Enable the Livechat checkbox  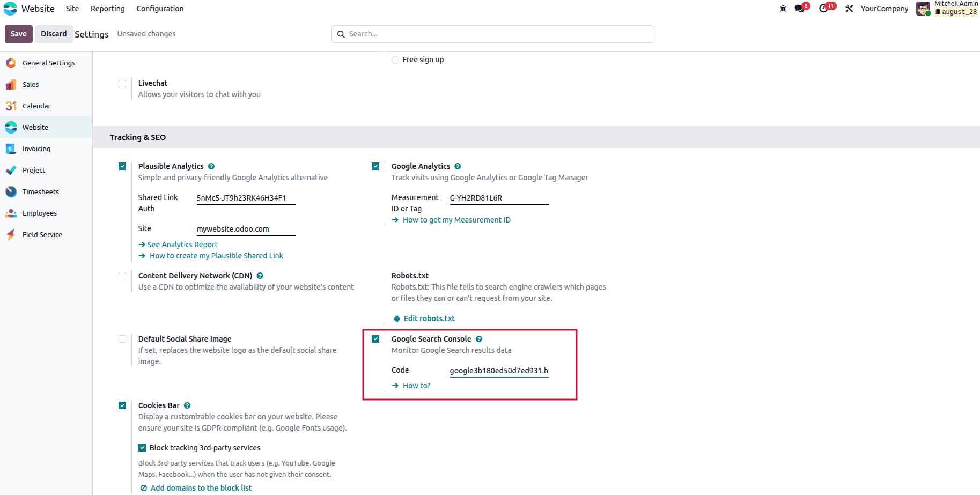point(122,84)
